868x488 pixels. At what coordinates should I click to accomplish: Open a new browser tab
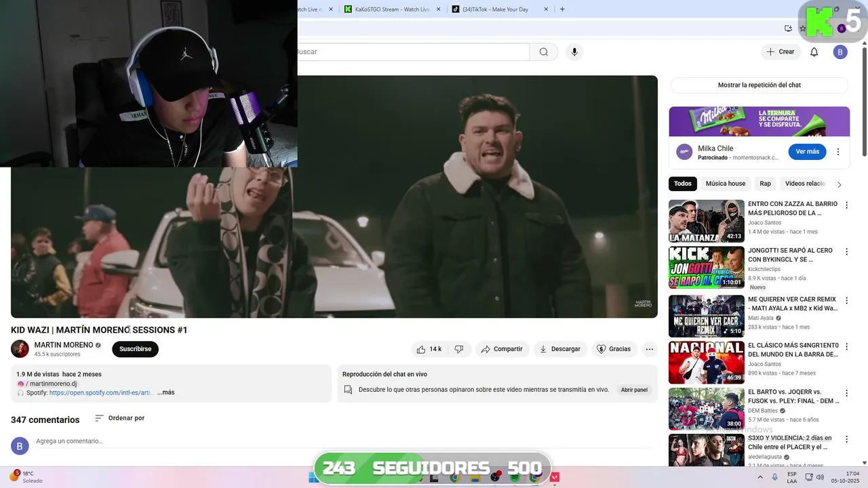coord(562,9)
